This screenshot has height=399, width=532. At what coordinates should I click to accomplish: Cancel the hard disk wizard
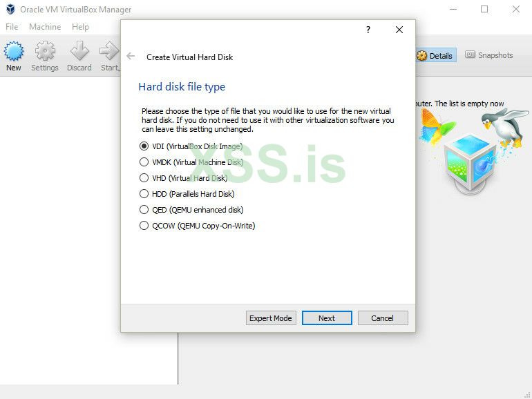click(x=383, y=318)
